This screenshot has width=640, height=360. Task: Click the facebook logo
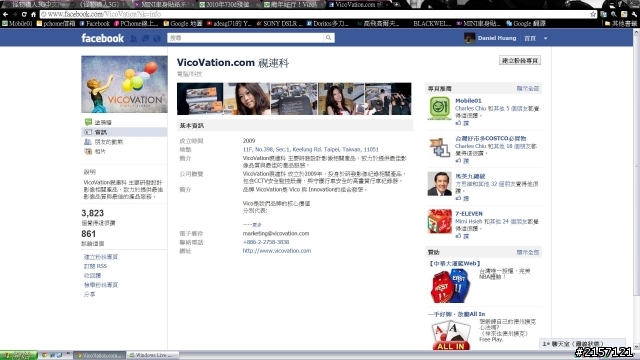tap(102, 38)
